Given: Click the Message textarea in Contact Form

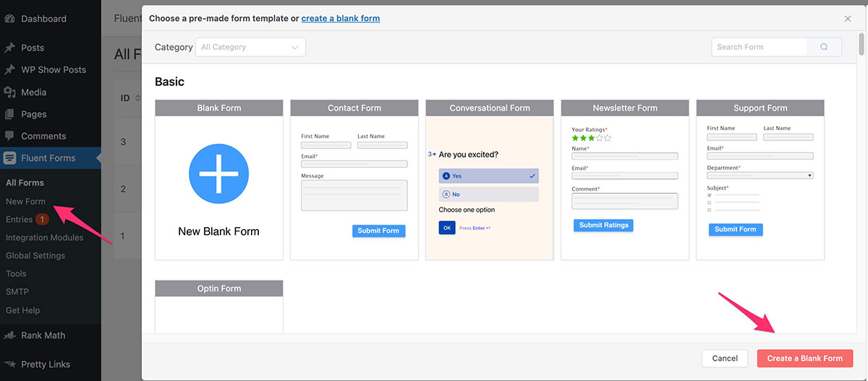Looking at the screenshot, I should click(354, 195).
